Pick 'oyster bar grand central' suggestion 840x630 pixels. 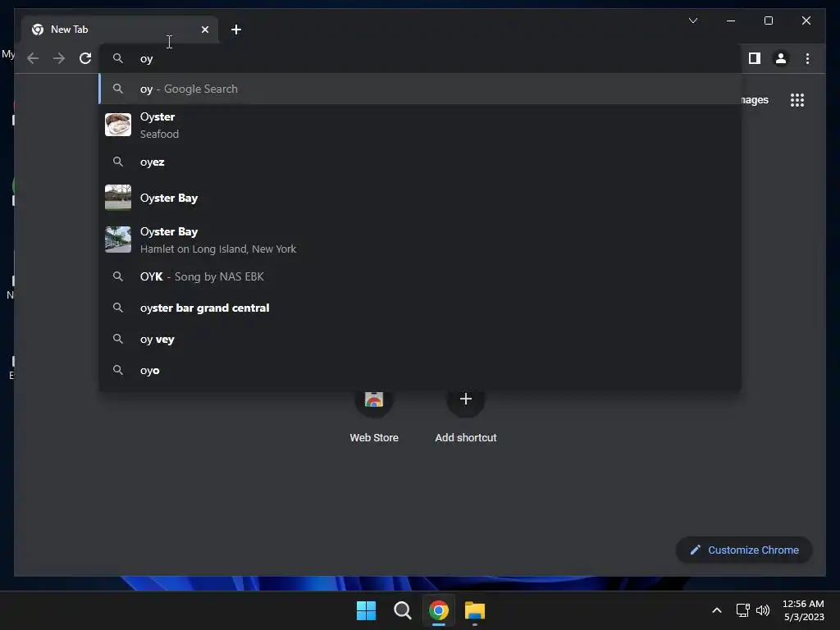[420, 308]
